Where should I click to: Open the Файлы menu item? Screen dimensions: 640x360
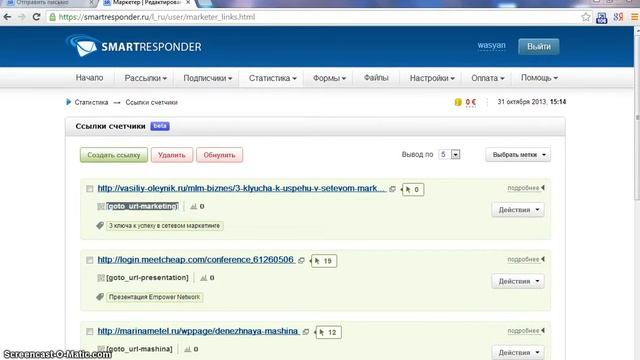coord(376,78)
